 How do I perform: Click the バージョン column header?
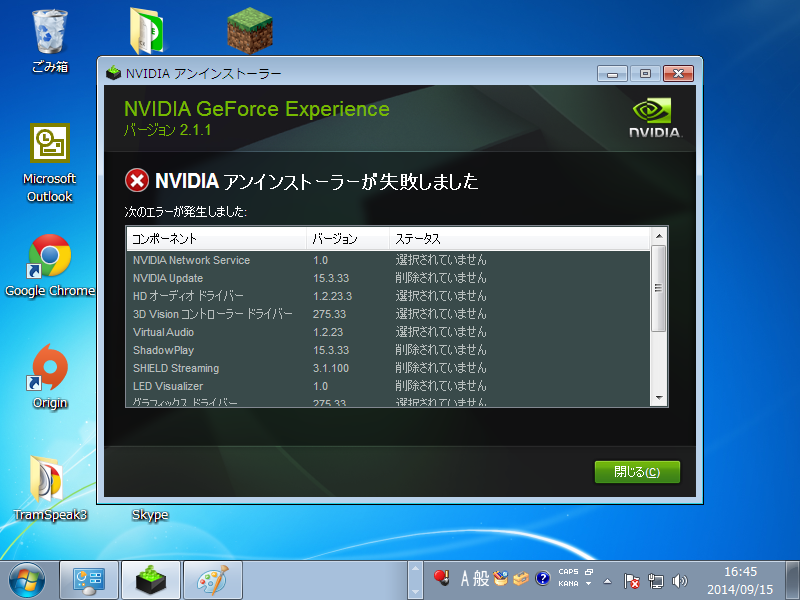pyautogui.click(x=348, y=239)
